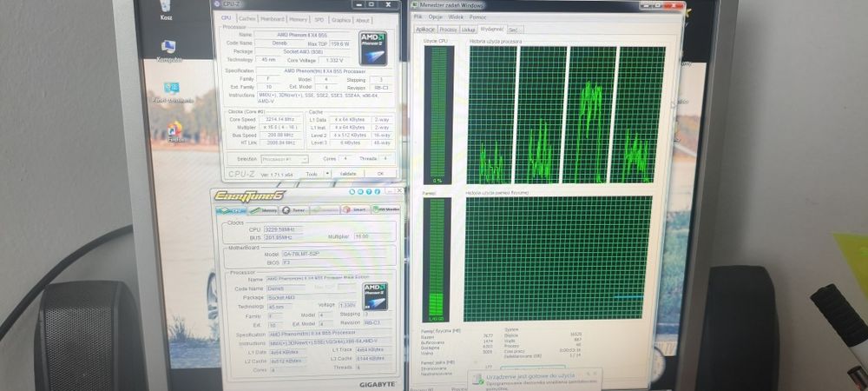Open the Memory tab in EasyTune6
868x391 pixels.
coord(263,210)
